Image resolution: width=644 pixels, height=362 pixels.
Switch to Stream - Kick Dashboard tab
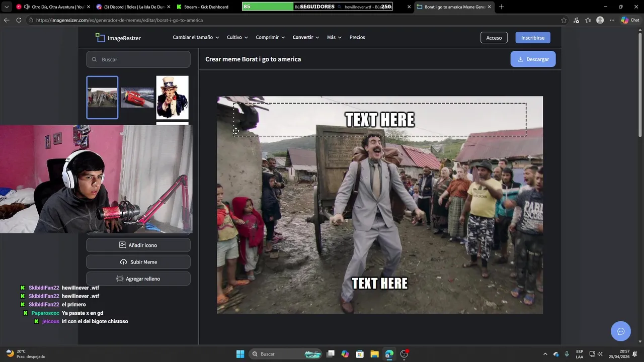(206, 7)
